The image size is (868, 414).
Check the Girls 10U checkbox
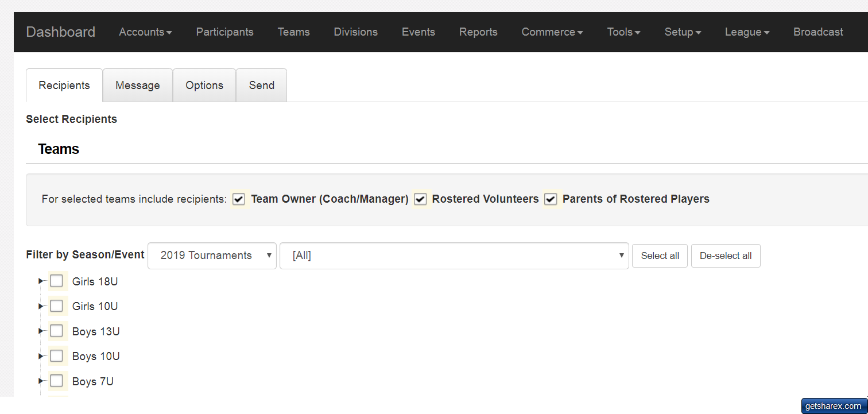click(56, 306)
